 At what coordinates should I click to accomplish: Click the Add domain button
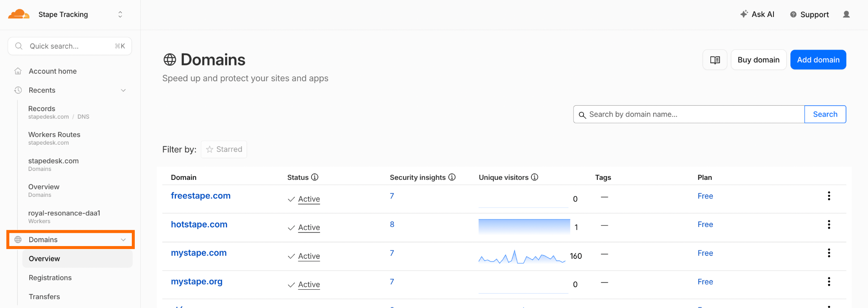coord(818,60)
